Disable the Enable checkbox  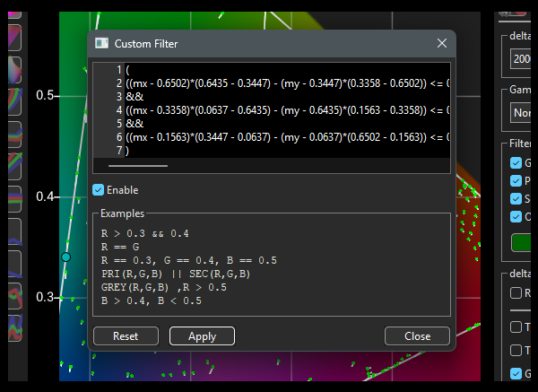pos(99,190)
